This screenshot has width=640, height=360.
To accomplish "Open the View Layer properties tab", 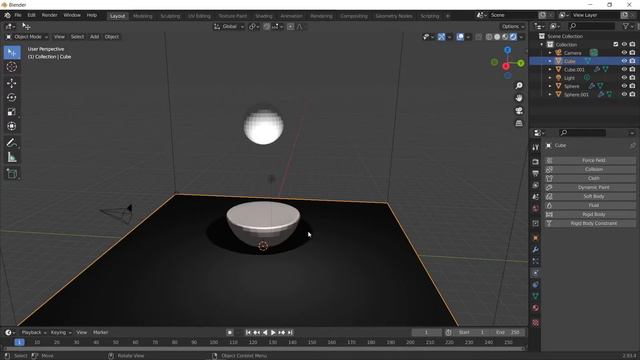I will pyautogui.click(x=536, y=186).
